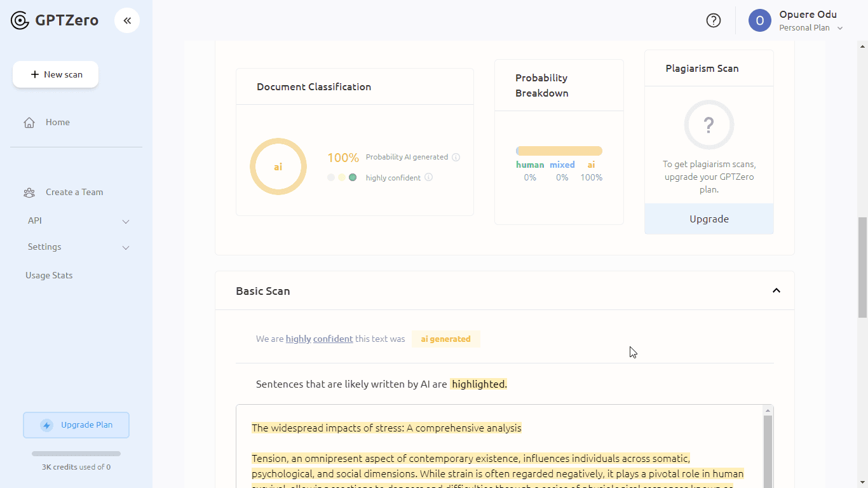The image size is (868, 488).
Task: Click the 'highly confident' underlined link
Action: click(x=319, y=339)
